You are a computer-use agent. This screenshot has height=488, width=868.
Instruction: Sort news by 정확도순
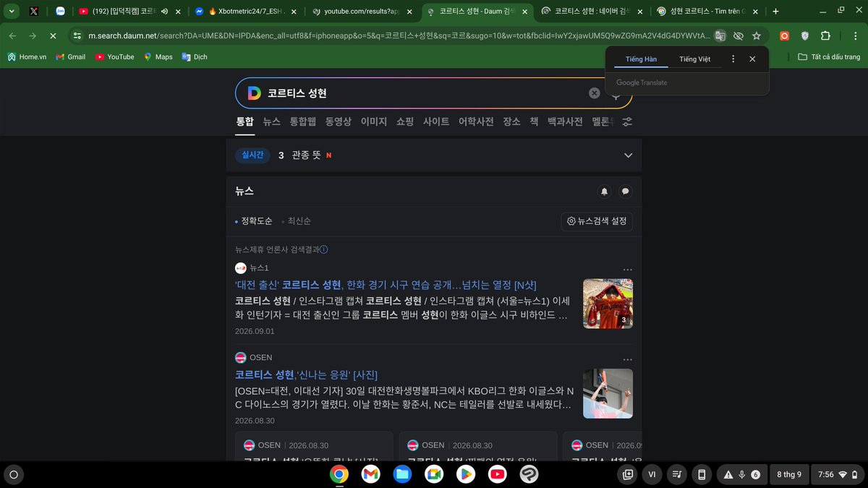(257, 221)
